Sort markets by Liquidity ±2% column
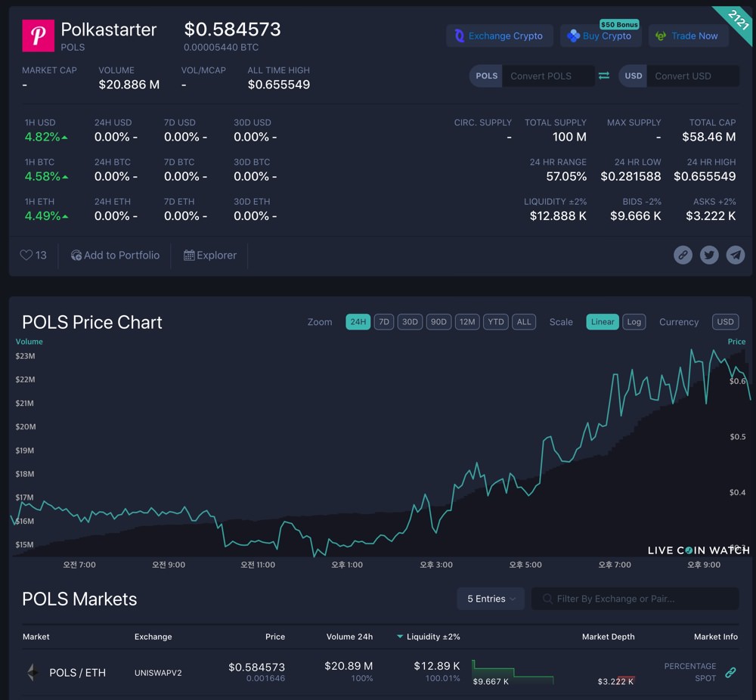This screenshot has height=700, width=756. (428, 637)
